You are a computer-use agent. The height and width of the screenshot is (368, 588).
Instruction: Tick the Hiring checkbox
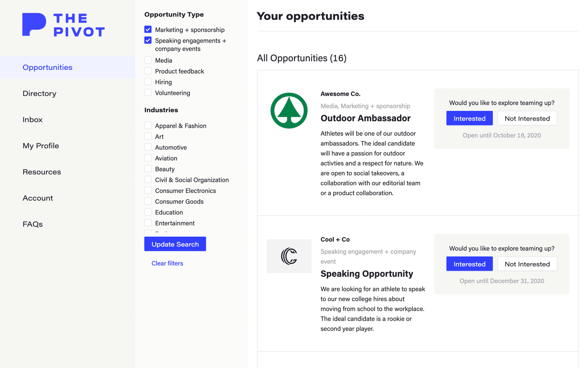[x=148, y=82]
